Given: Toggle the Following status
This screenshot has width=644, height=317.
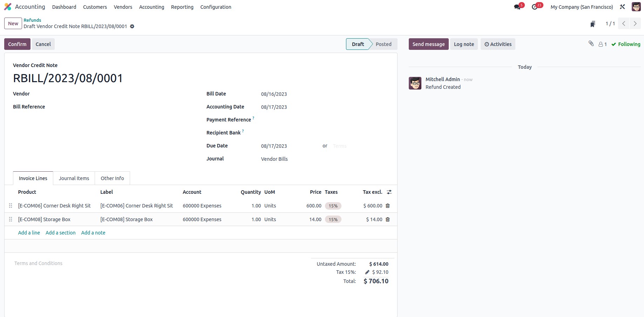Looking at the screenshot, I should 626,44.
